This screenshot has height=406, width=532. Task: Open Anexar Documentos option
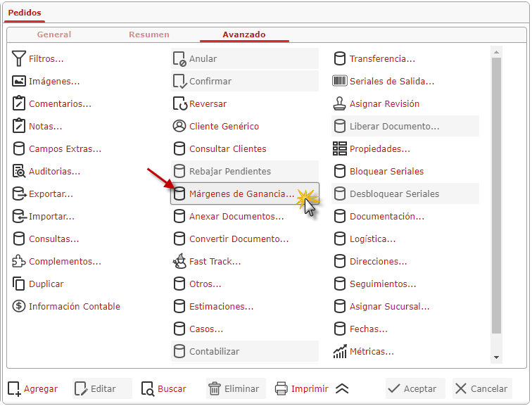coord(245,216)
